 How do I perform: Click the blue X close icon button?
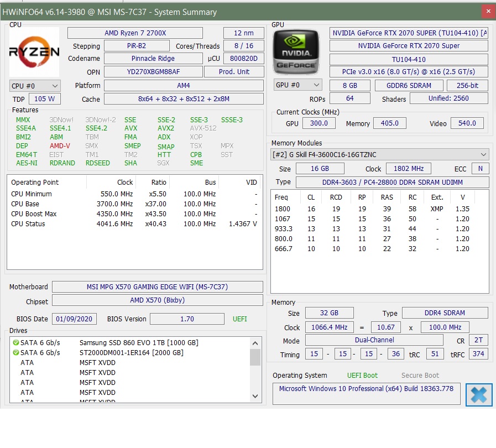pyautogui.click(x=479, y=394)
